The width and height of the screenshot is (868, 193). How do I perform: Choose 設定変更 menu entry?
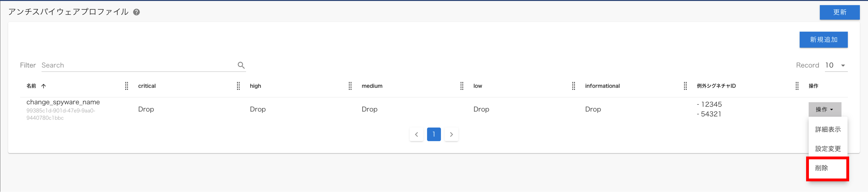[x=827, y=148]
